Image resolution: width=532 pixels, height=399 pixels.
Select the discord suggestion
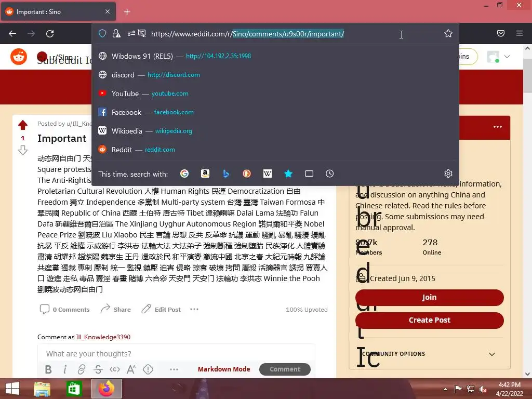pos(275,75)
